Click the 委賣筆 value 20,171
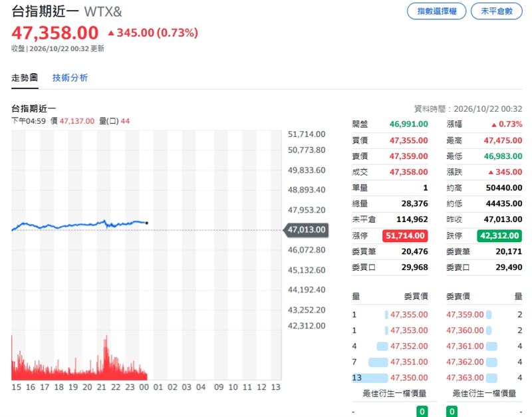The height and width of the screenshot is (417, 532). pyautogui.click(x=509, y=251)
